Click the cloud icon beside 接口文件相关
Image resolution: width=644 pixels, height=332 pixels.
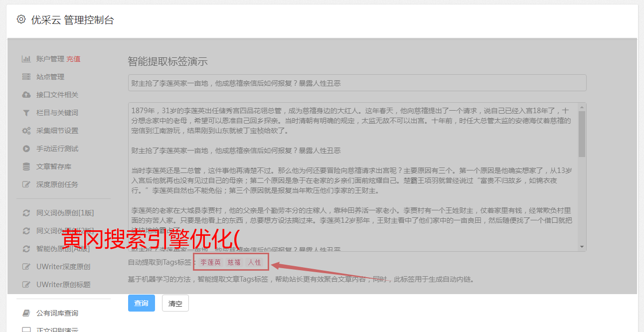point(26,95)
